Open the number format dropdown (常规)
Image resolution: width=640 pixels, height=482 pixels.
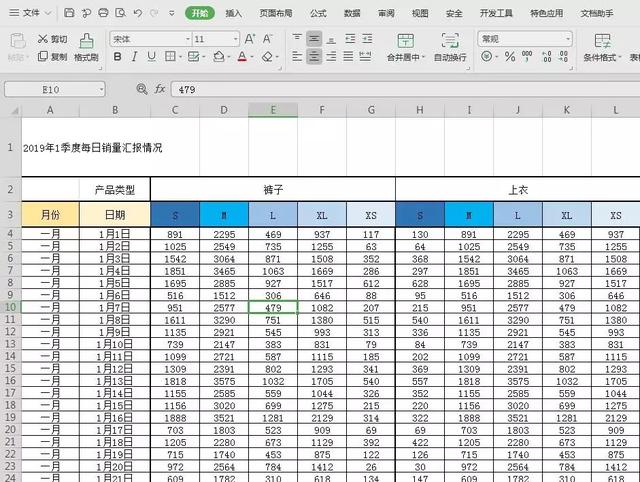568,39
